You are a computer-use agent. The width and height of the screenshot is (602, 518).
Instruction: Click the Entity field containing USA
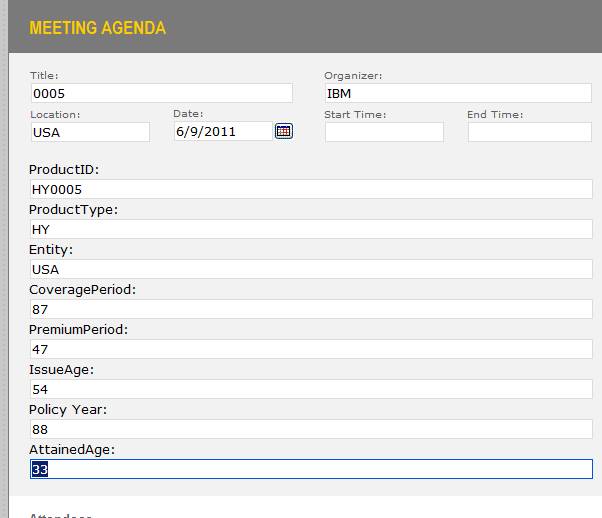[311, 269]
